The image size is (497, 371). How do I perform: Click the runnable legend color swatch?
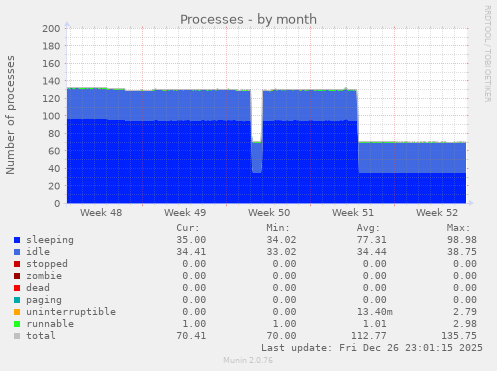pyautogui.click(x=17, y=324)
